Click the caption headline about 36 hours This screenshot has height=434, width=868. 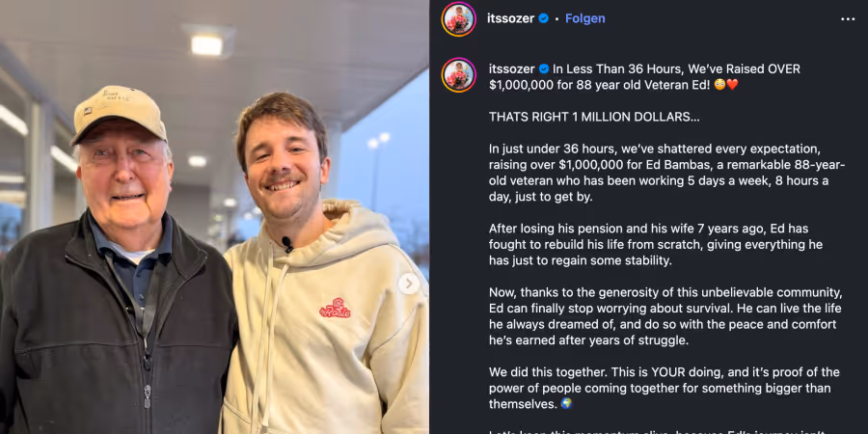tap(665, 77)
